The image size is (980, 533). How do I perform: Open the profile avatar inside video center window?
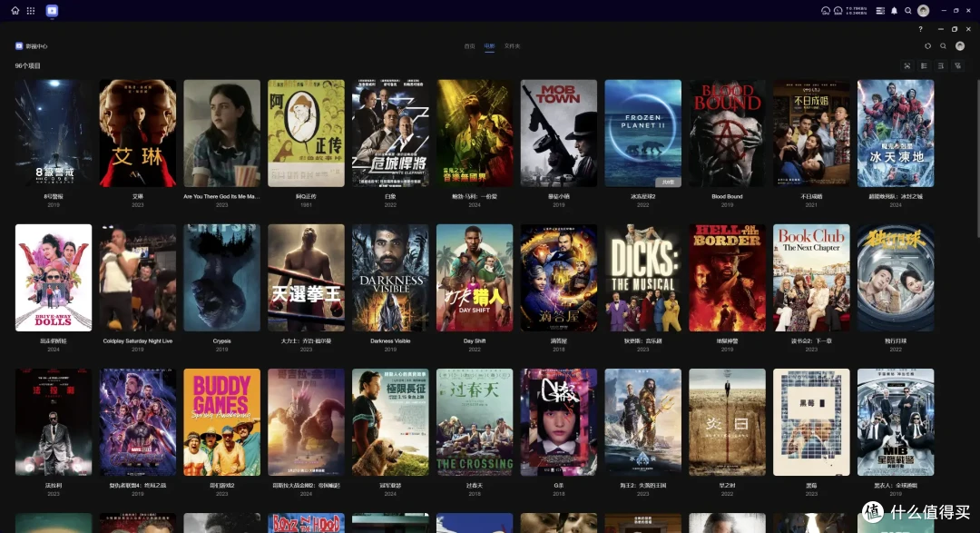coord(960,45)
